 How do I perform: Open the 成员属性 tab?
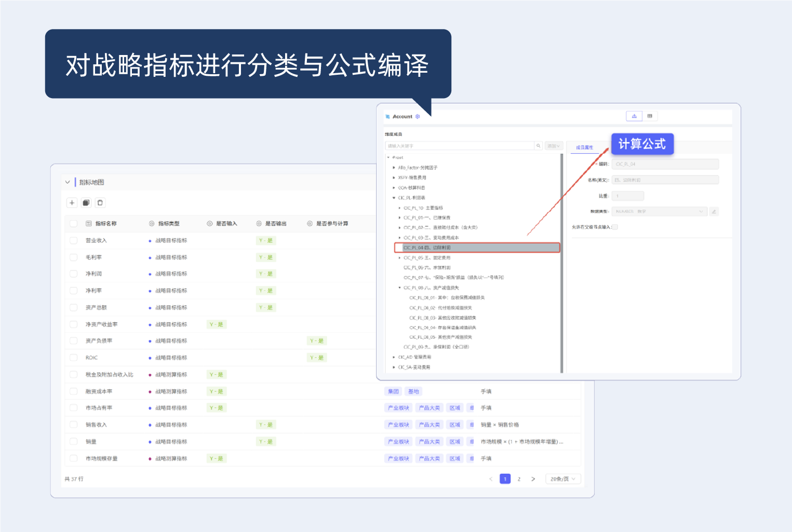[584, 147]
